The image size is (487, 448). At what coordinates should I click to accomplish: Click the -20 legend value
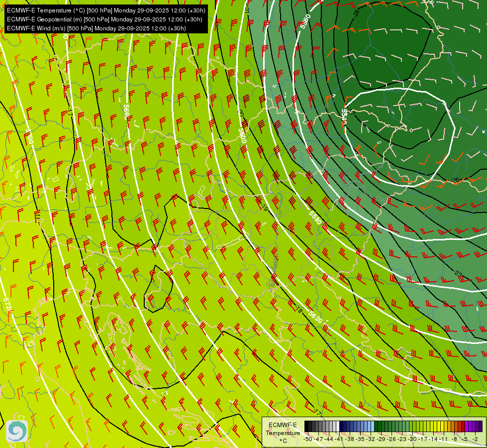tap(412, 440)
